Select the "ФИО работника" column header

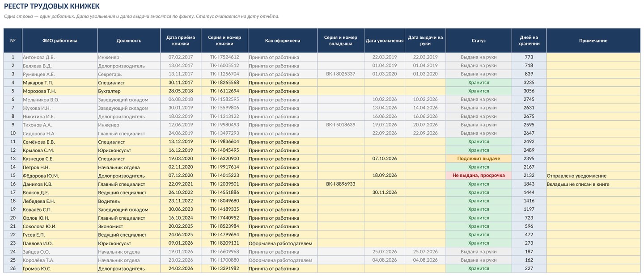(x=60, y=41)
